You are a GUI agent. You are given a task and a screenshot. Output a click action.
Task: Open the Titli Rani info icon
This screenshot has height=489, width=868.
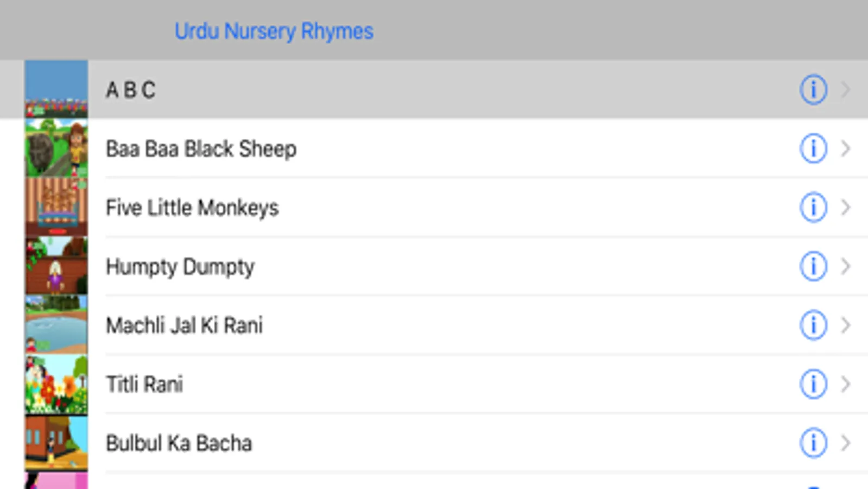(x=813, y=384)
